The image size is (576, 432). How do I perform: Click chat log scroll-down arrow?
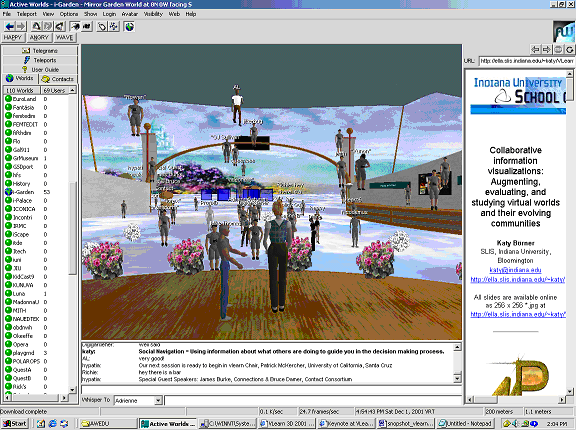pyautogui.click(x=457, y=378)
